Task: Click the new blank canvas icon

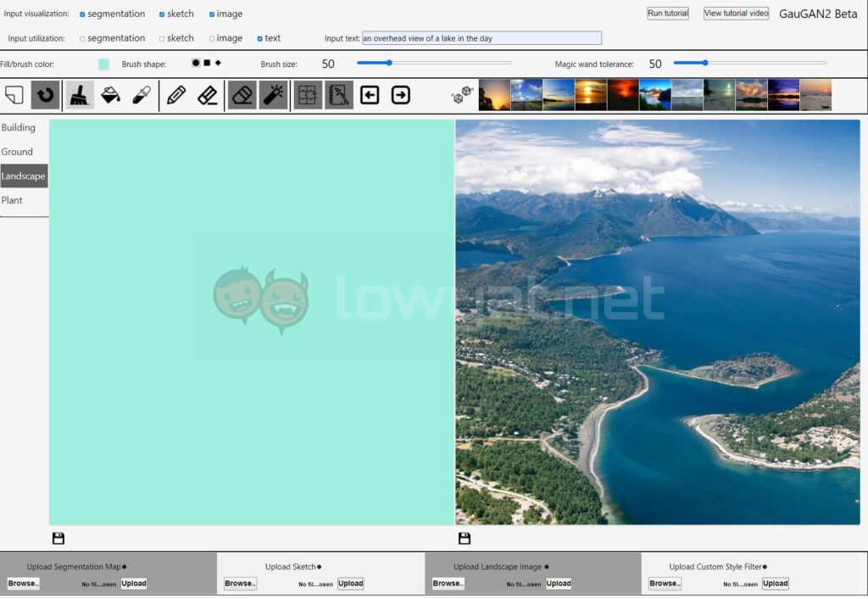Action: (x=14, y=95)
